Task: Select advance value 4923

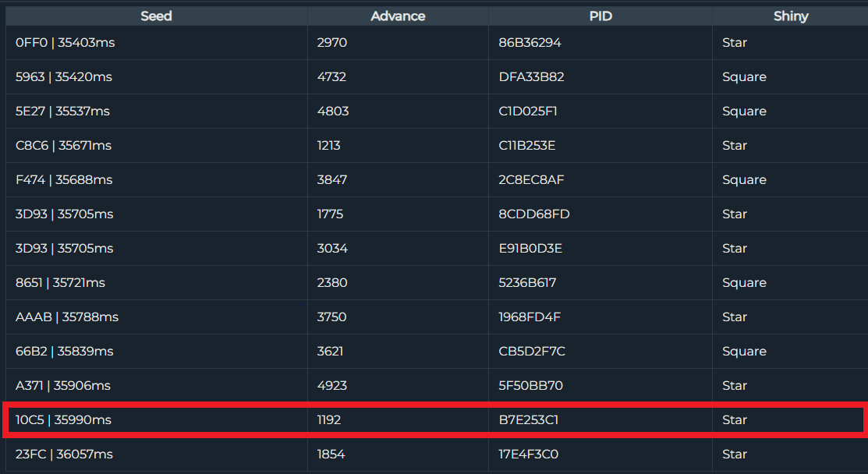Action: pyautogui.click(x=332, y=385)
